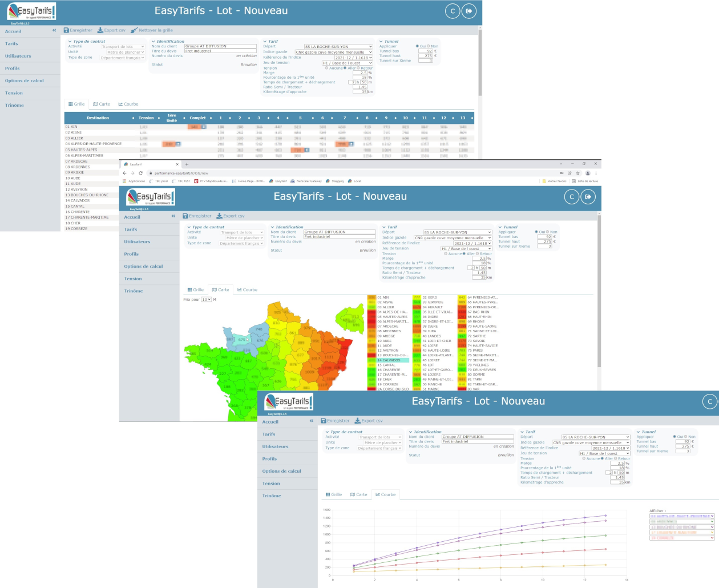719x588 pixels.
Task: Open Tarifs in the browser Carte window sidebar
Action: (x=131, y=229)
